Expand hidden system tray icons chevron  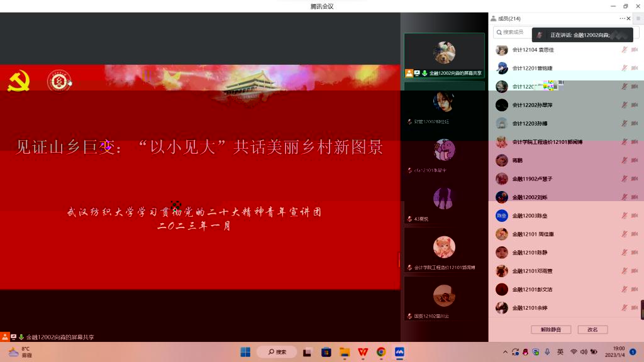[505, 352]
